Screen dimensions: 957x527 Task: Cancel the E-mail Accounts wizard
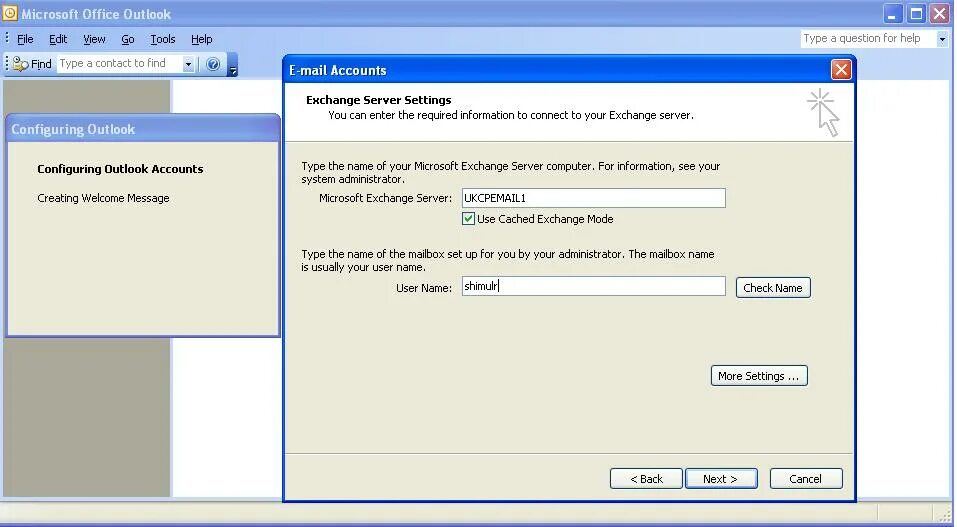(806, 479)
